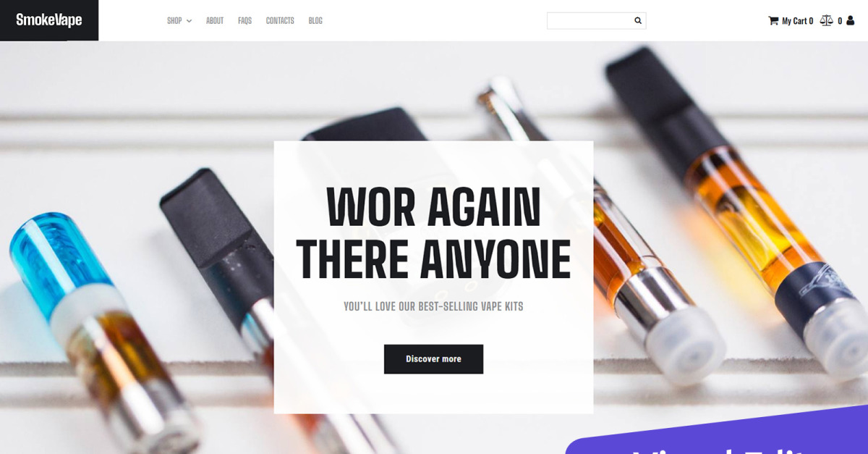Click the search magnifier icon
This screenshot has width=868, height=454.
pos(638,21)
